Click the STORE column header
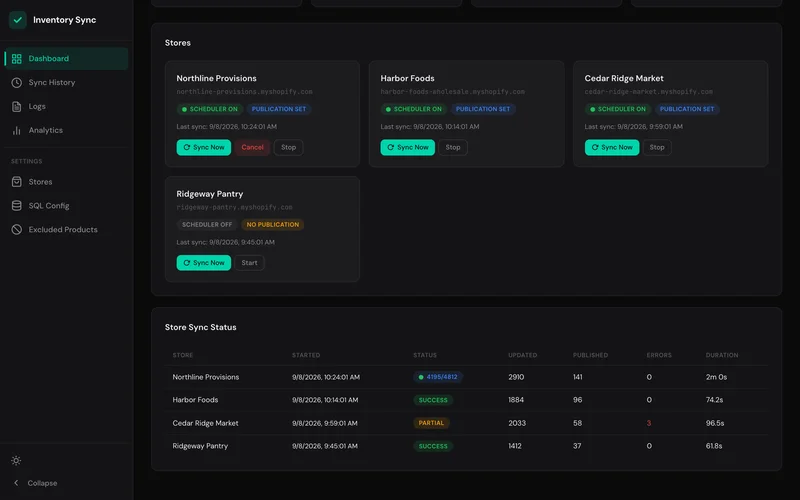Screen dimensions: 800x500 coord(183,355)
